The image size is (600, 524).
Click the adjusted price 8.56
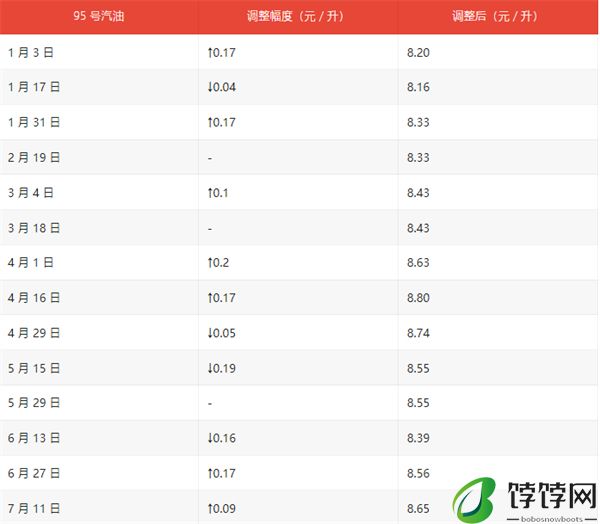click(418, 473)
